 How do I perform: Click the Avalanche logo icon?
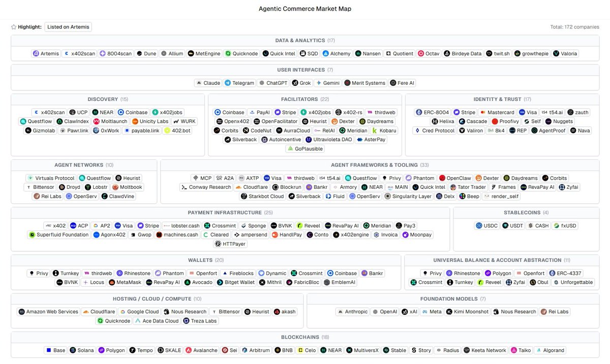coord(189,350)
